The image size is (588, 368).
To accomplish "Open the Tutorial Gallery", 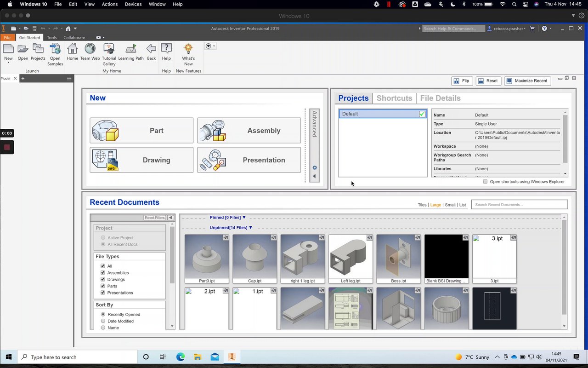I will click(x=109, y=49).
